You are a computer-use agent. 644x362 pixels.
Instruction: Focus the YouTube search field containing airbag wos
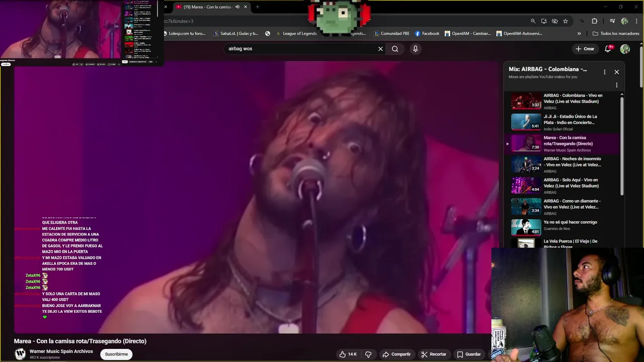301,49
